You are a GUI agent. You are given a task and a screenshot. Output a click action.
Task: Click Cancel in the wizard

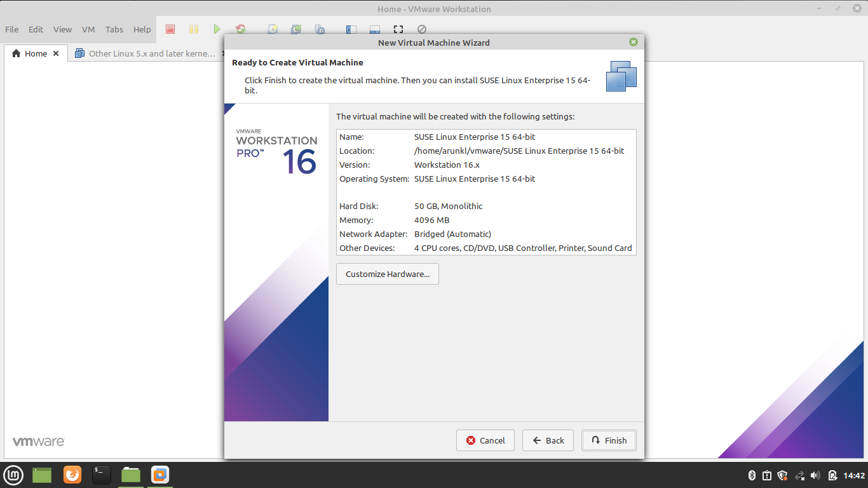[485, 440]
